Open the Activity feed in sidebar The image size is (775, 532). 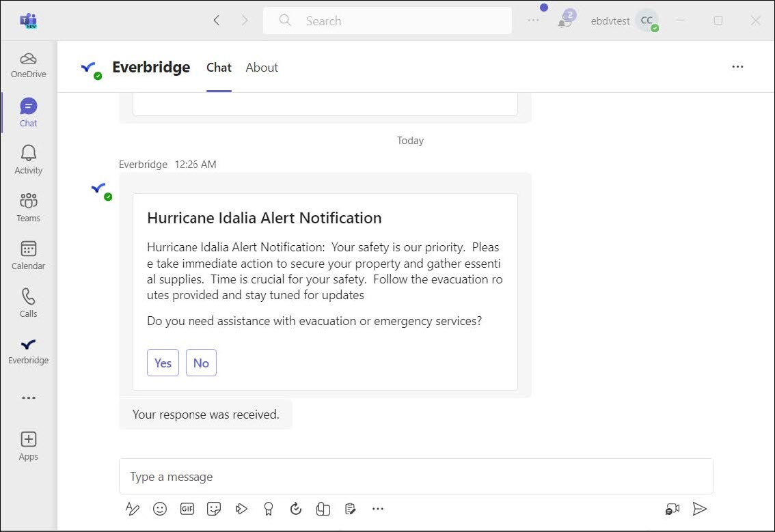[28, 159]
